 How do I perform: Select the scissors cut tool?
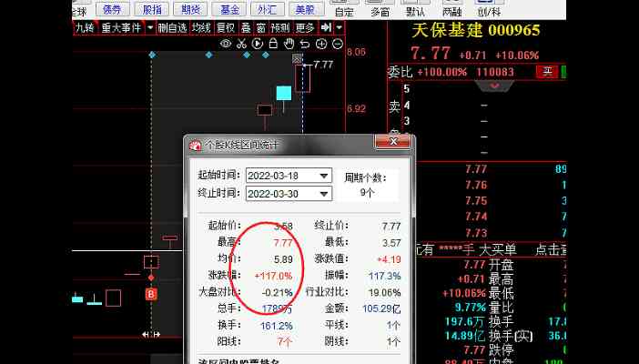click(x=241, y=44)
